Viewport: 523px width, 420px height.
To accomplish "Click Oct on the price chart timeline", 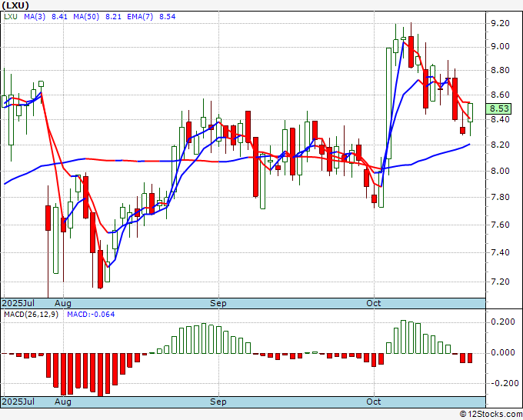I will tap(373, 303).
